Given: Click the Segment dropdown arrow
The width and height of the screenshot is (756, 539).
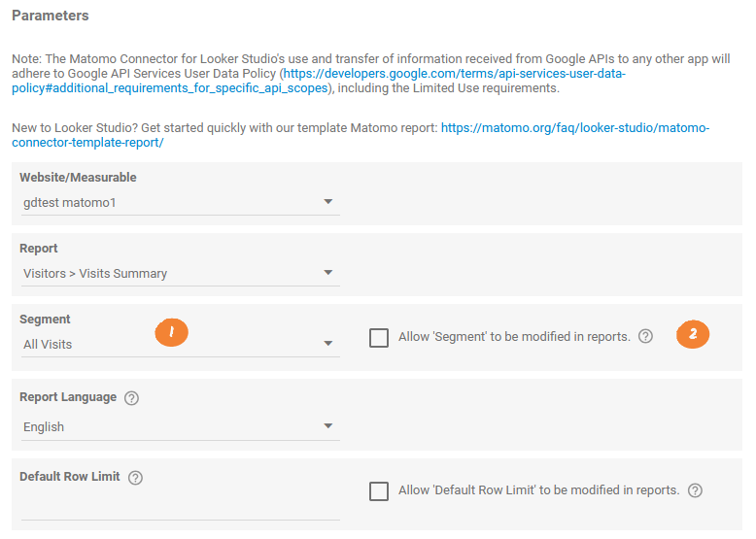Looking at the screenshot, I should 328,344.
